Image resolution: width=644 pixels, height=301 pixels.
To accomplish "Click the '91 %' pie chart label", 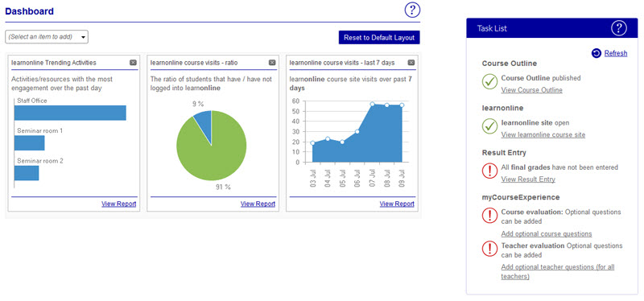I will click(x=224, y=188).
